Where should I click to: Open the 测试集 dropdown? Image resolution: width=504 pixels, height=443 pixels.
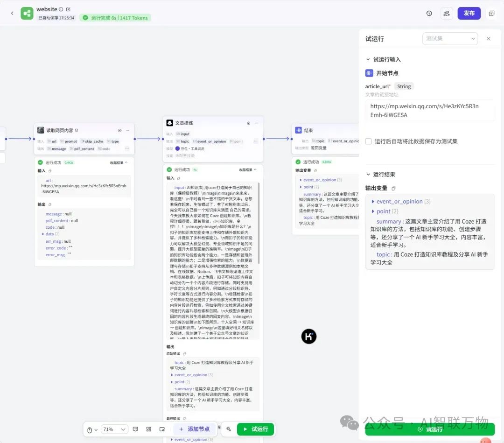click(x=450, y=39)
